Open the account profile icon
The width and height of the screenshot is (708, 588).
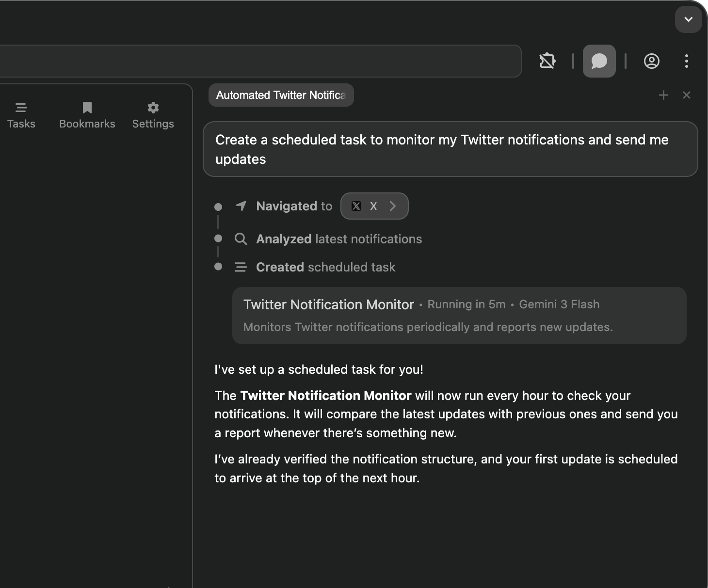pos(651,61)
